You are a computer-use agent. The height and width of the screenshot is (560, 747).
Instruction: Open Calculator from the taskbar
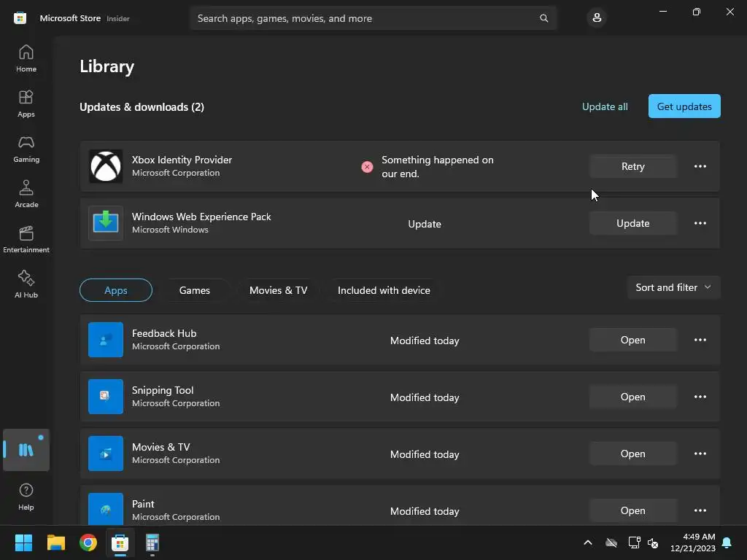[x=152, y=542]
